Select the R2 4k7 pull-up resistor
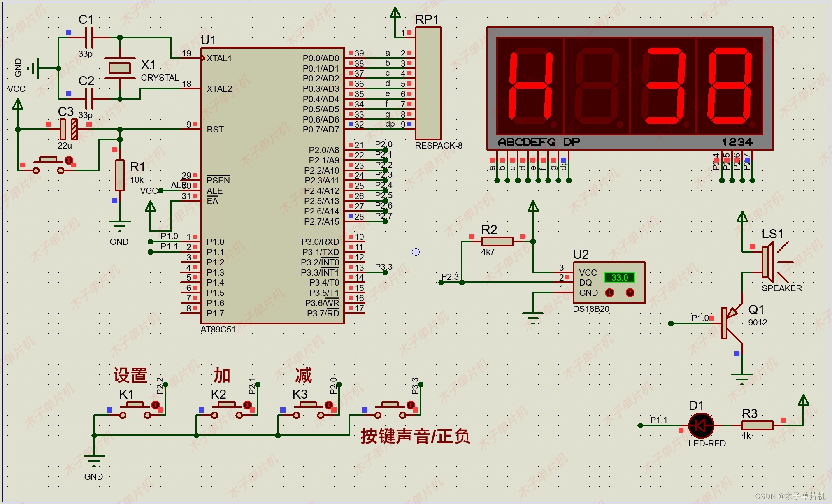The image size is (832, 504). tap(497, 242)
